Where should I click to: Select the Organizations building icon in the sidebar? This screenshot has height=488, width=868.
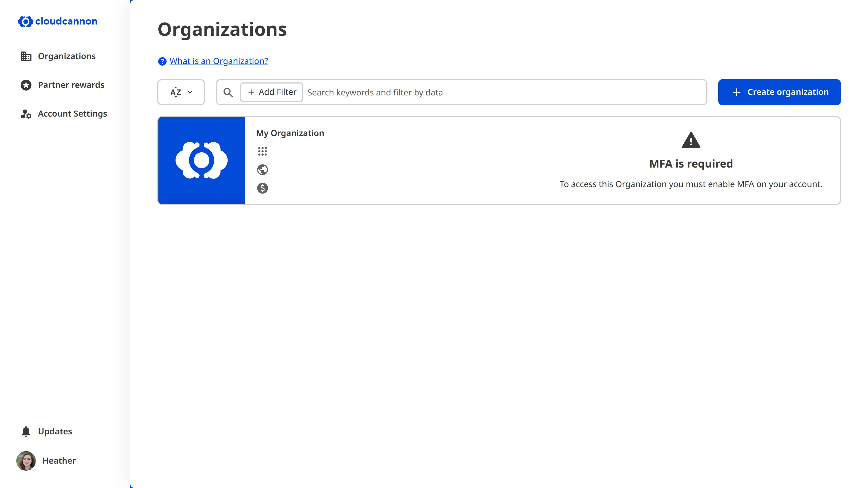(25, 56)
